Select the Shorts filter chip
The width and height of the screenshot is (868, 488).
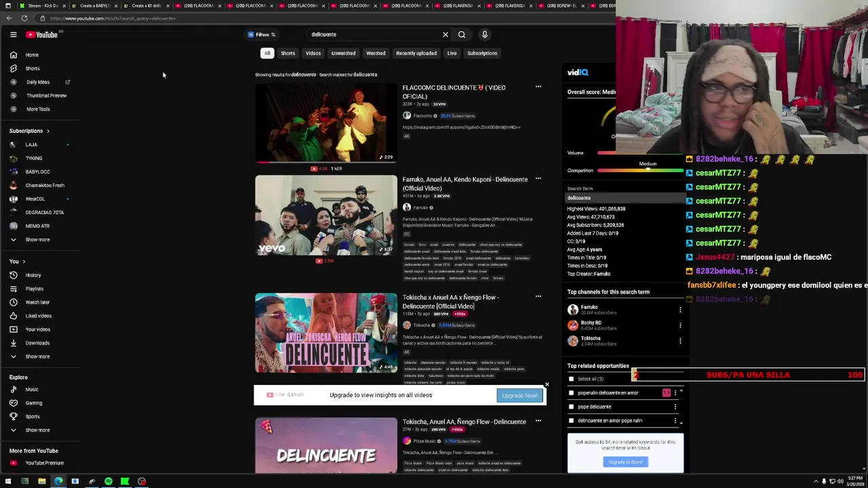pos(288,53)
